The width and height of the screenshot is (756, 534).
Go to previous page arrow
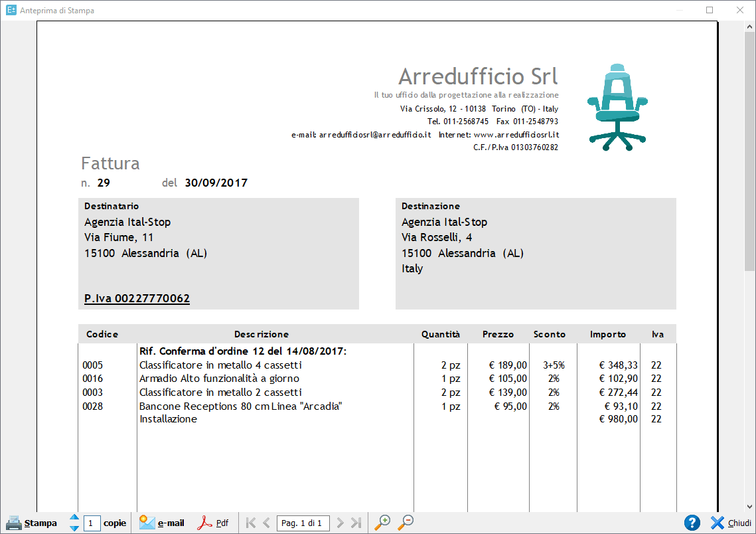pyautogui.click(x=267, y=523)
